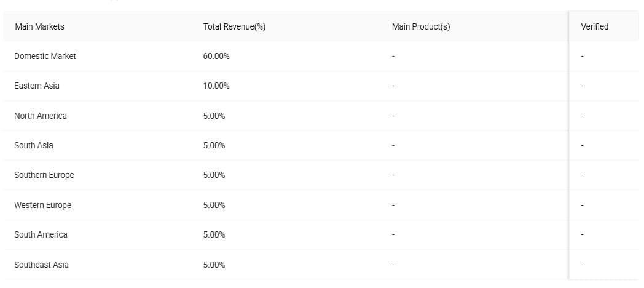
Task: Click Western Europe's 5.00% revenue cell
Action: (x=214, y=205)
